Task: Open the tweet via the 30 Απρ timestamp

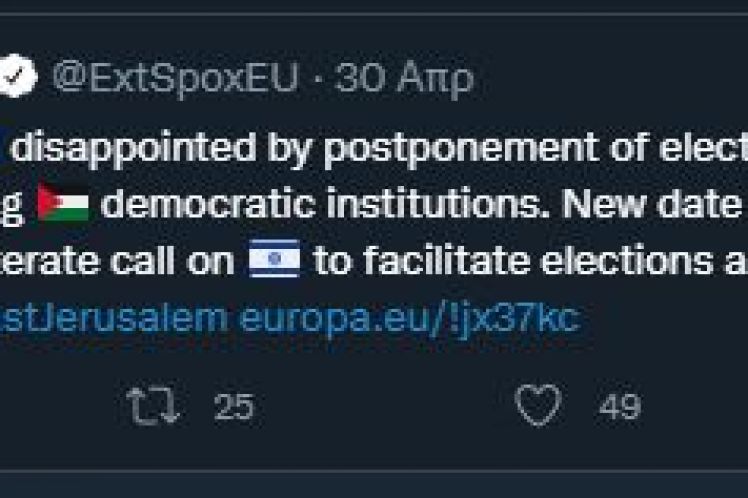Action: click(x=405, y=79)
